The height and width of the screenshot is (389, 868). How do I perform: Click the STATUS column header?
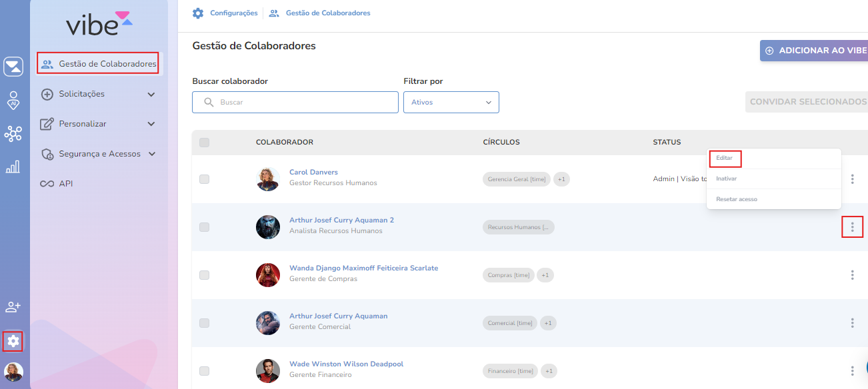coord(667,143)
